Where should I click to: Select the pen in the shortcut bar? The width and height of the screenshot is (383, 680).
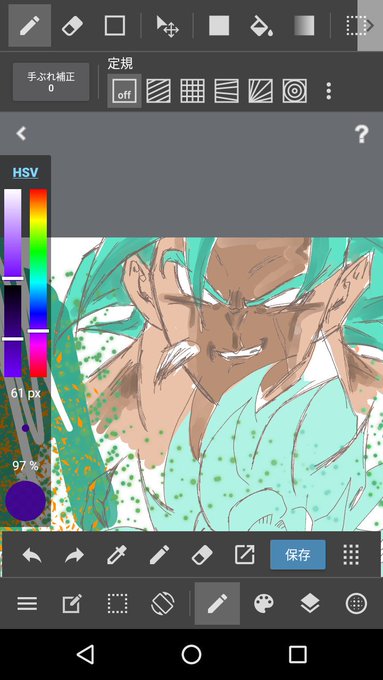pos(159,555)
